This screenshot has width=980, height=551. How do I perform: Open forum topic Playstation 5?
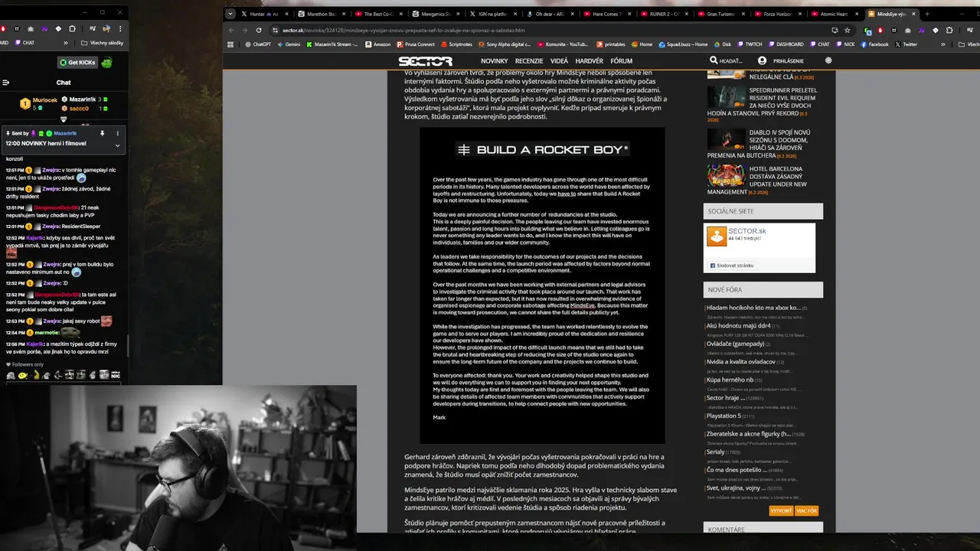click(x=724, y=416)
